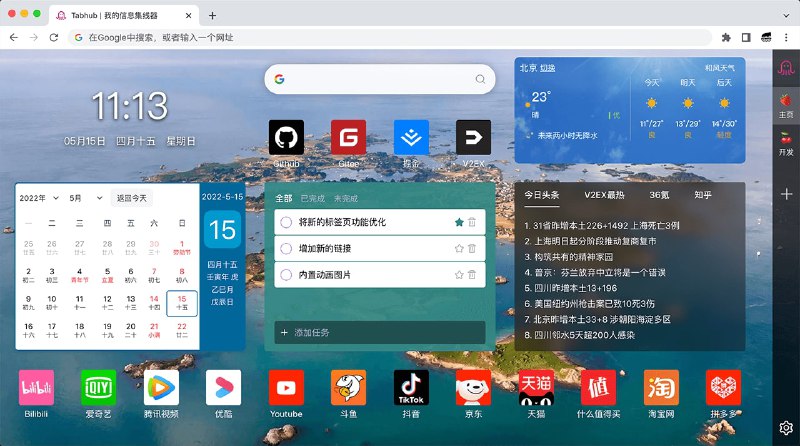Check off the 内置动画图片 task circle

[286, 275]
